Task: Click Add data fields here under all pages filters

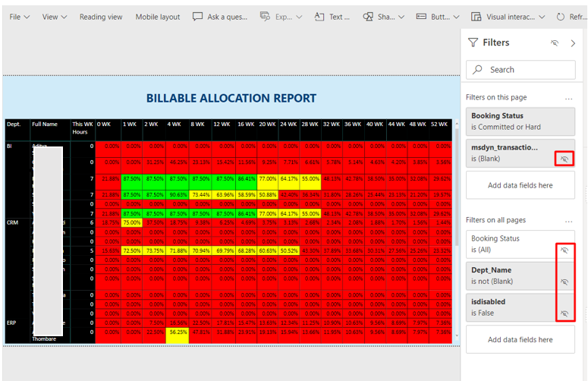Action: point(520,340)
